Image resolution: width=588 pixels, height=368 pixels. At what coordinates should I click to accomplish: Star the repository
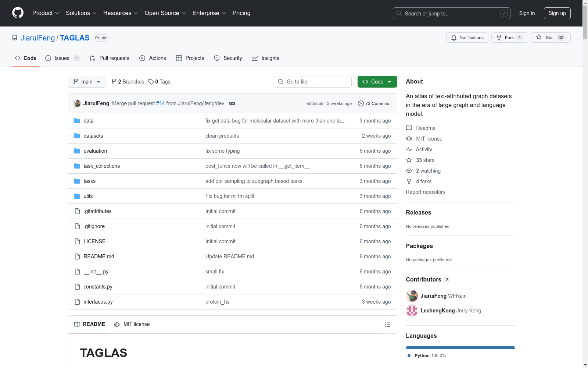pyautogui.click(x=551, y=38)
